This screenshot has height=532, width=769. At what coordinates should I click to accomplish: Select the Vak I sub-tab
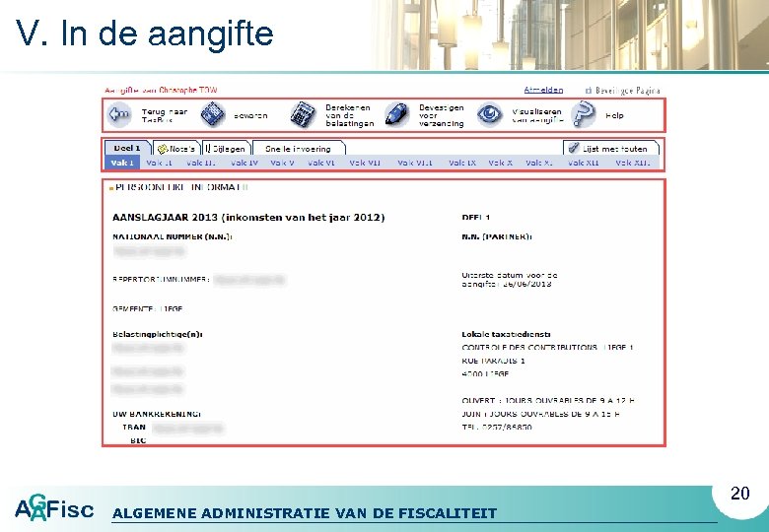(x=122, y=163)
